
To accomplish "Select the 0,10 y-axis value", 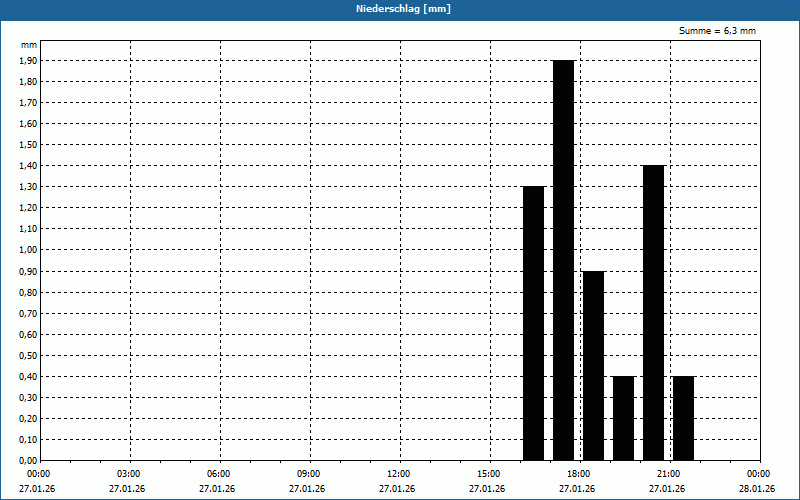I will (x=28, y=440).
